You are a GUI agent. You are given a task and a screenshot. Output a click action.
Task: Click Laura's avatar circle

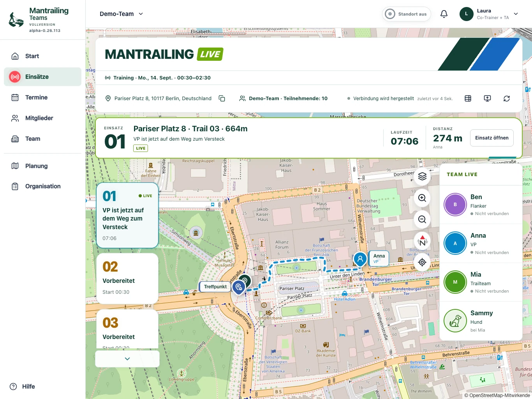[466, 14]
